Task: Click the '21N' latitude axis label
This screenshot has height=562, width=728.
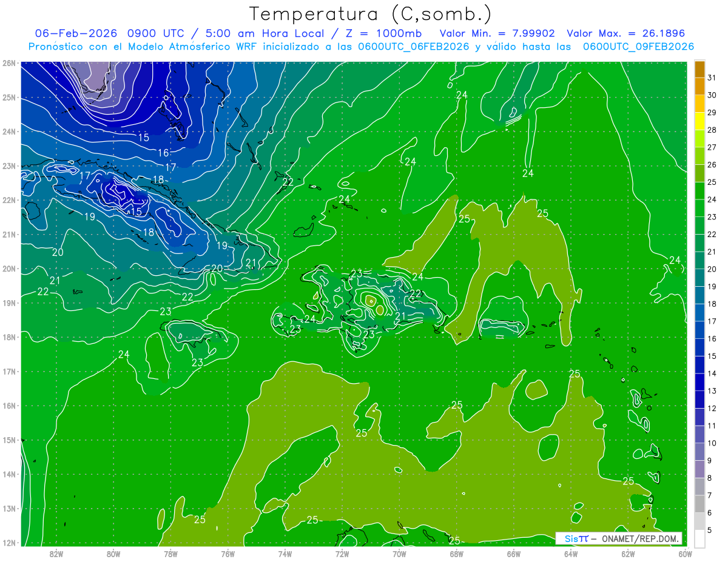Action: pyautogui.click(x=9, y=234)
